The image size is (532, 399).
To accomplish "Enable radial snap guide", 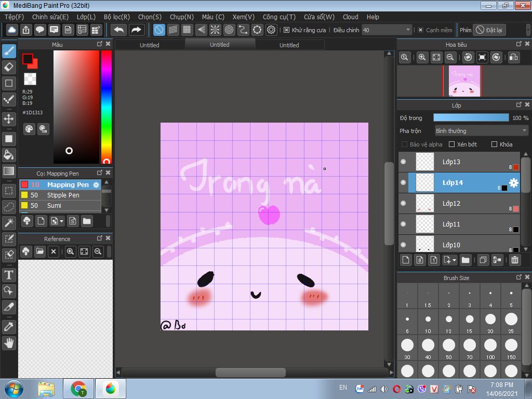I will (x=215, y=30).
